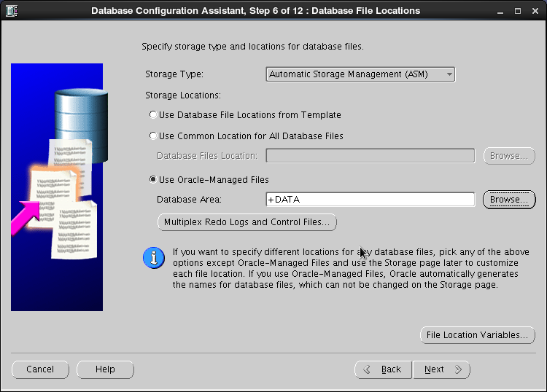Viewport: 547px width, 392px height.
Task: Click the blue information icon
Action: click(x=153, y=258)
